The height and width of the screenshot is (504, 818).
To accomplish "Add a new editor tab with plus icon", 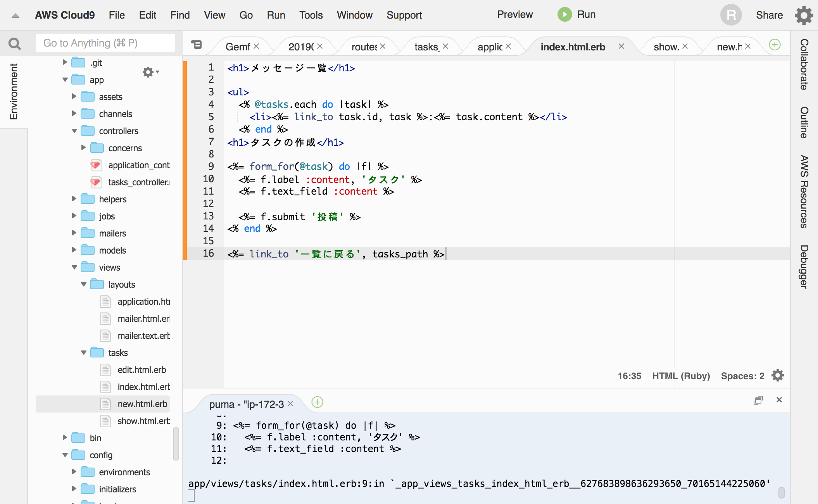I will coord(775,45).
